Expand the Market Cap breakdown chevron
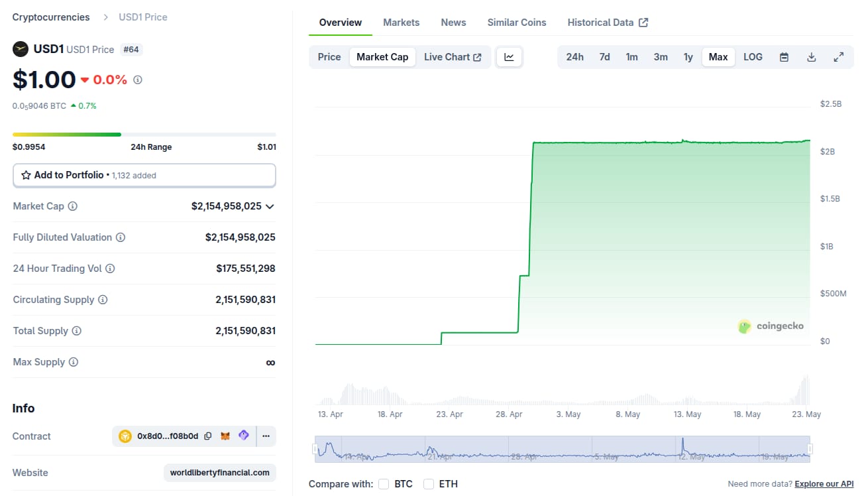This screenshot has width=868, height=496. coord(270,206)
